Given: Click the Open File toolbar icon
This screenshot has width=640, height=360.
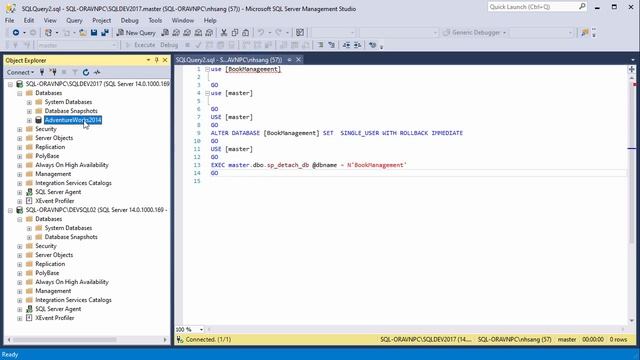Looking at the screenshot, I should [83, 33].
